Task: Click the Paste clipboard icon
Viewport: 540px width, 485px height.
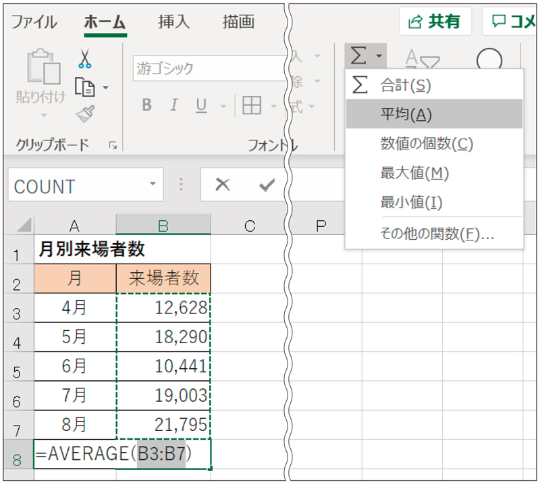Action: [43, 66]
